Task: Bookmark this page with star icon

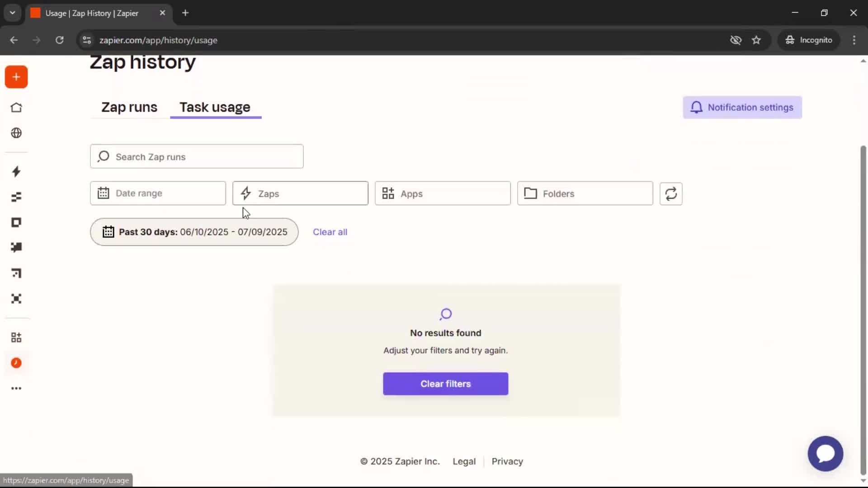Action: [756, 40]
